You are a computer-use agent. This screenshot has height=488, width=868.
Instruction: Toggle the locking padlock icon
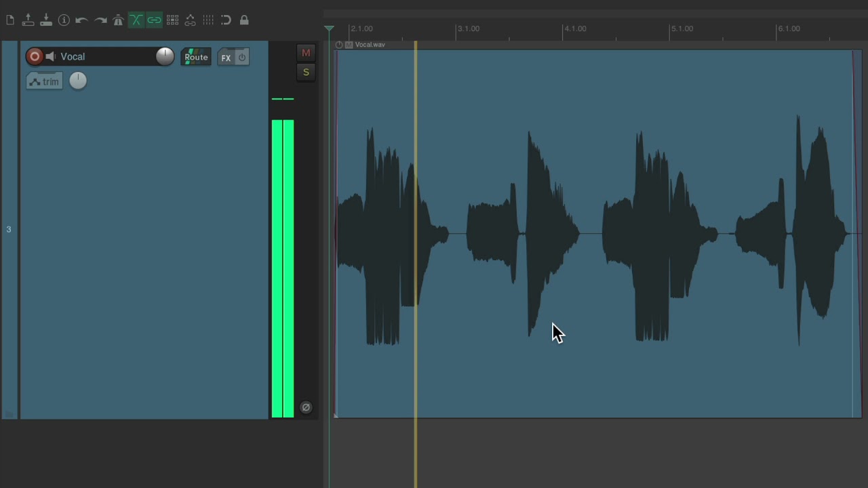244,20
